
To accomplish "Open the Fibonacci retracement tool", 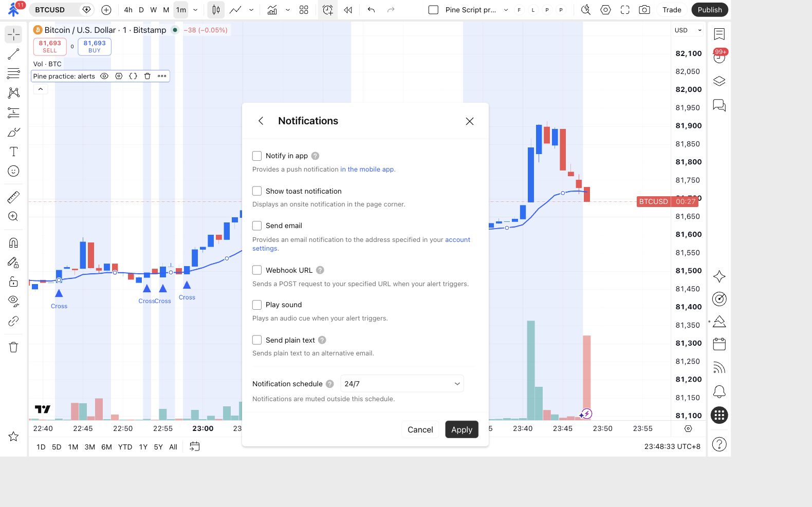I will (13, 73).
